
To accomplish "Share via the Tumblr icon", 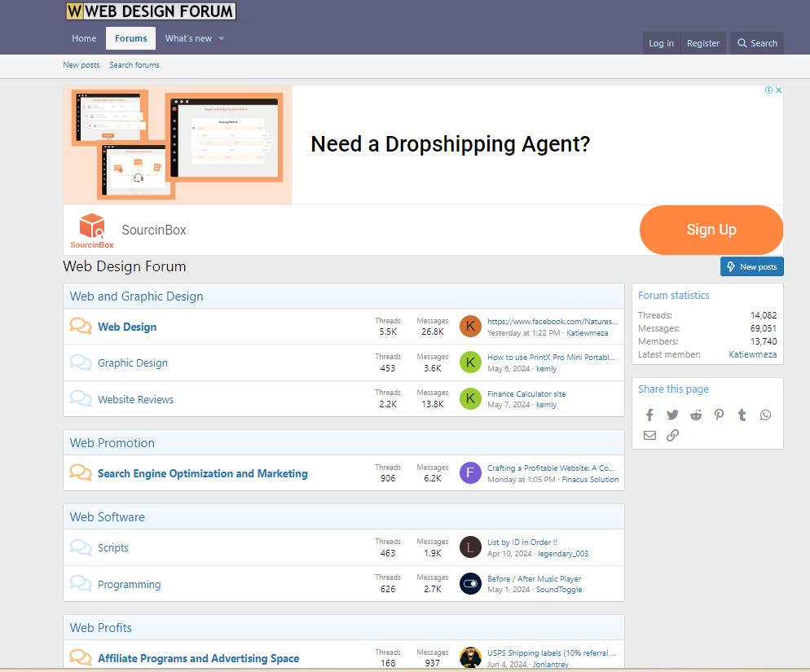I will [x=742, y=415].
